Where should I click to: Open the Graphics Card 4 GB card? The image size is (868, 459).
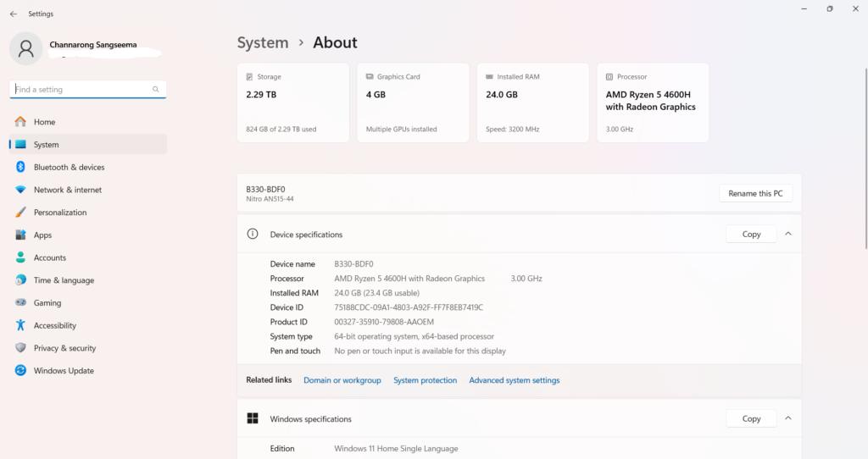pyautogui.click(x=413, y=102)
